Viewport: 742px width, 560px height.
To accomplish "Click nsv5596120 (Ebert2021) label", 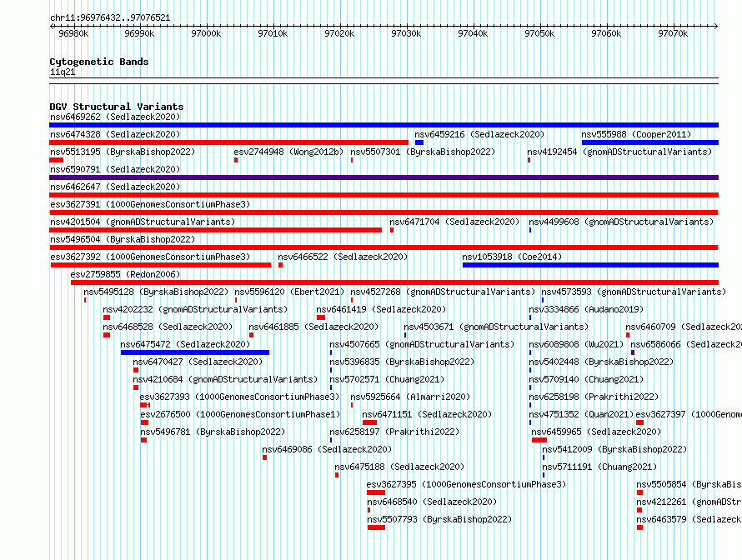I will click(x=289, y=292).
